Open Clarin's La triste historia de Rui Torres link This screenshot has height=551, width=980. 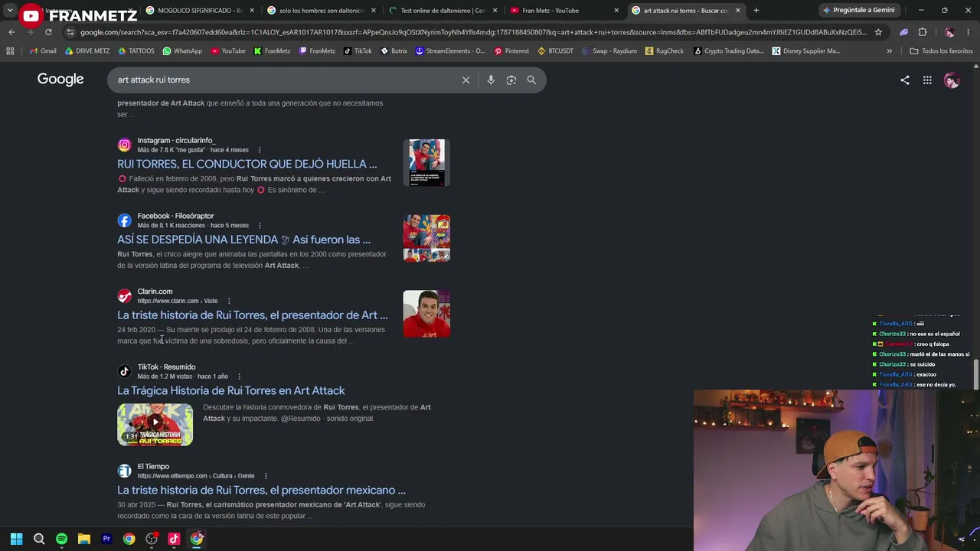coord(253,315)
